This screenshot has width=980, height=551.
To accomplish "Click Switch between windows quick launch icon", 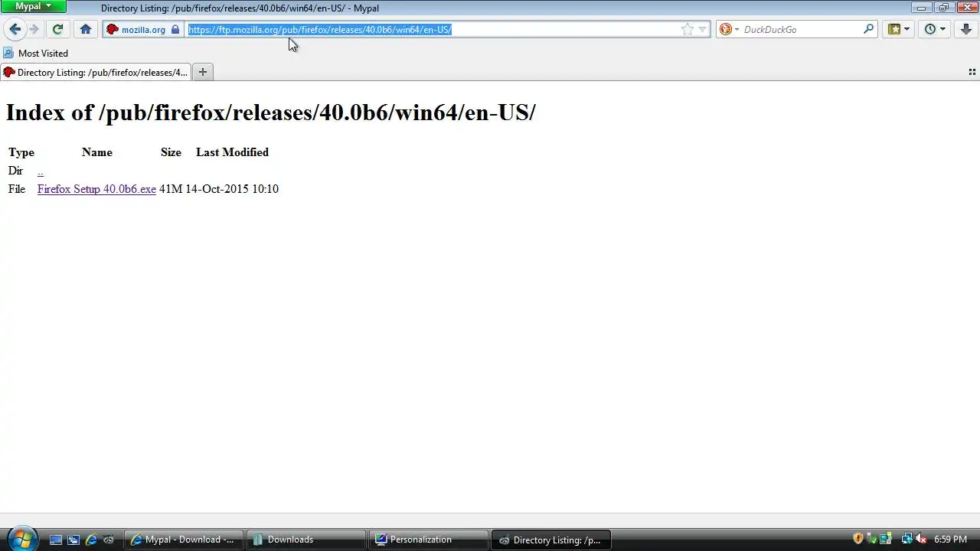I will point(73,540).
